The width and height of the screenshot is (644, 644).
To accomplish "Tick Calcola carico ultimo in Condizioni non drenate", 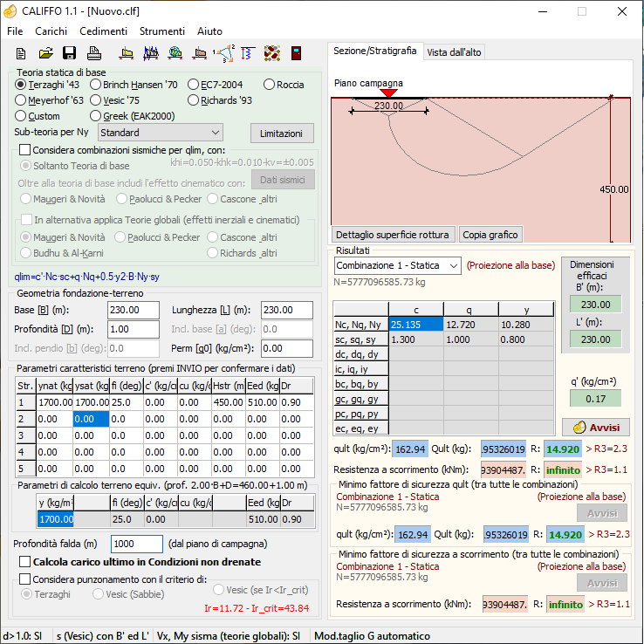I will (25, 561).
